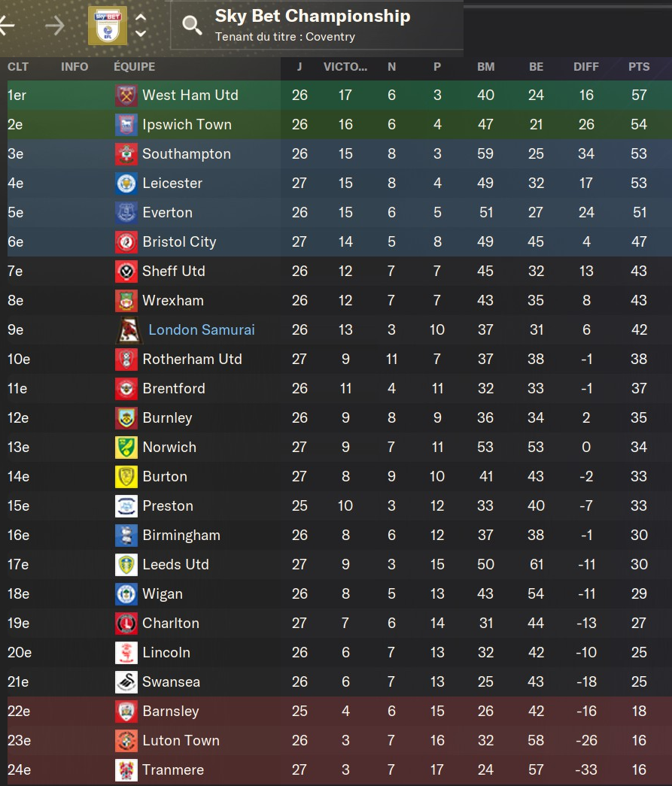Open the Swansea club badge
672x786 pixels.
[126, 682]
